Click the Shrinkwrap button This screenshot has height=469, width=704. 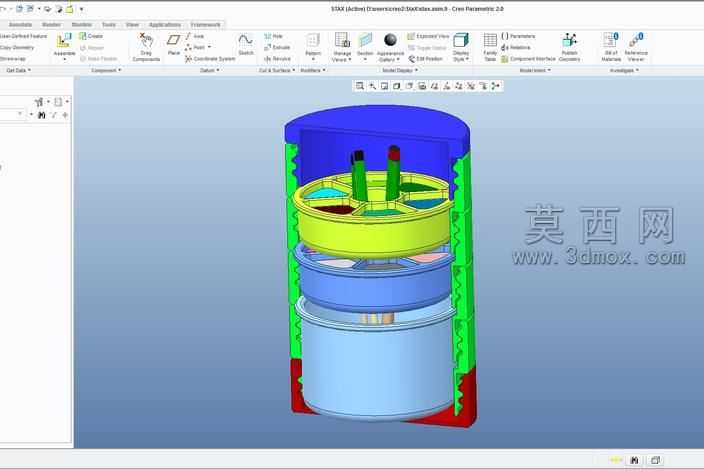point(13,59)
